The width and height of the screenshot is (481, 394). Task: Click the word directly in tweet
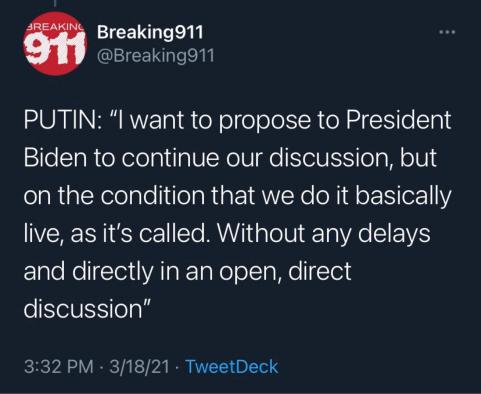point(112,272)
